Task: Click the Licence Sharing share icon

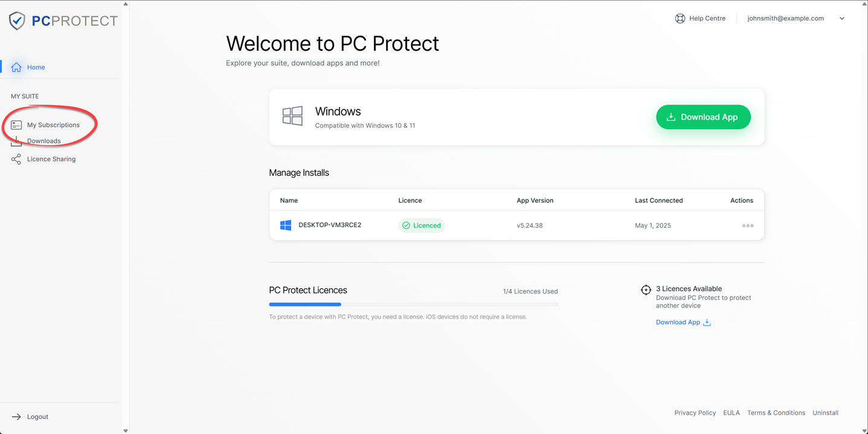Action: tap(16, 160)
